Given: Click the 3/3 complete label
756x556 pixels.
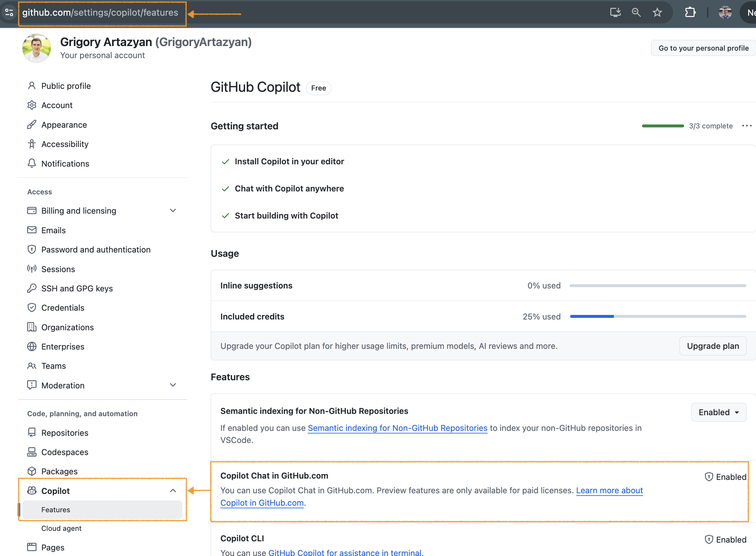Looking at the screenshot, I should tap(711, 126).
